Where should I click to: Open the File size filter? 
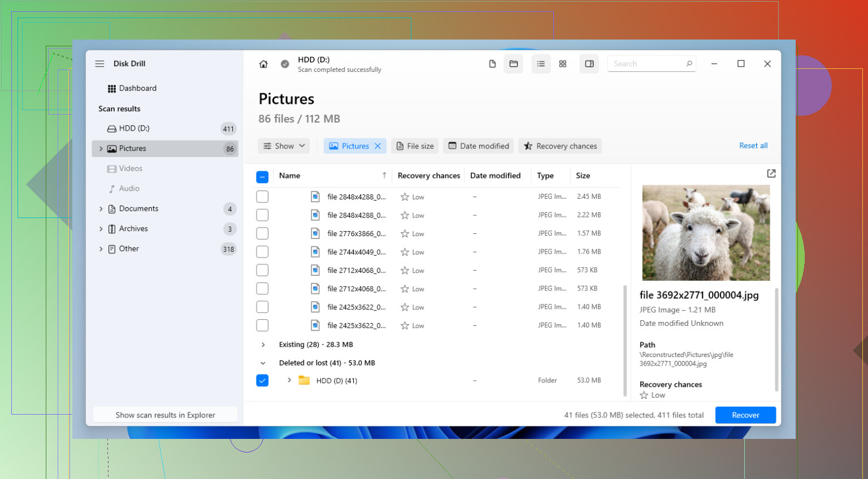415,146
